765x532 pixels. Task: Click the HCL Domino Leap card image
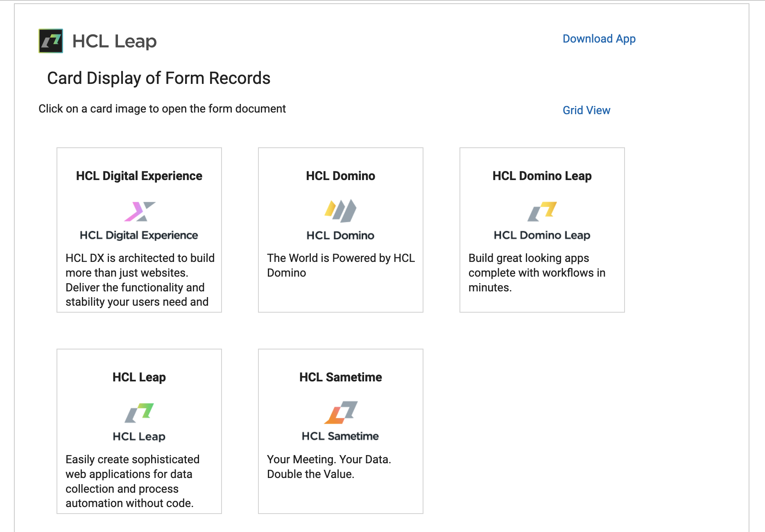click(x=542, y=220)
